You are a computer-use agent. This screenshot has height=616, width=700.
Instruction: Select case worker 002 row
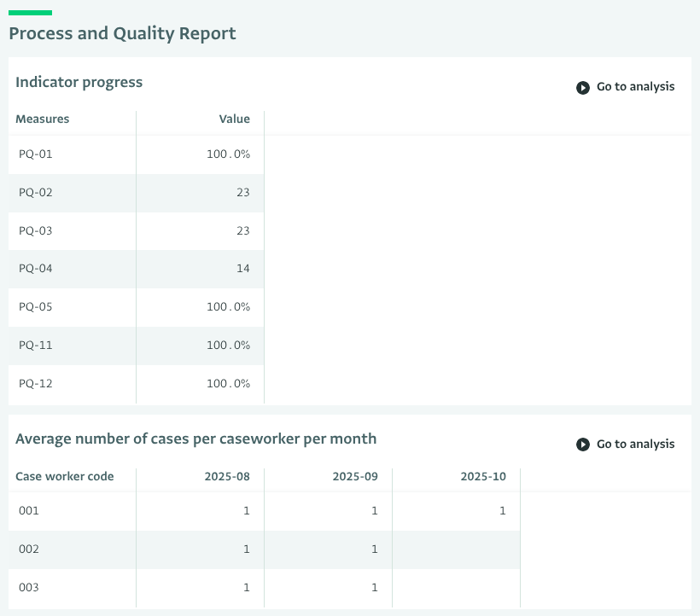pyautogui.click(x=29, y=549)
